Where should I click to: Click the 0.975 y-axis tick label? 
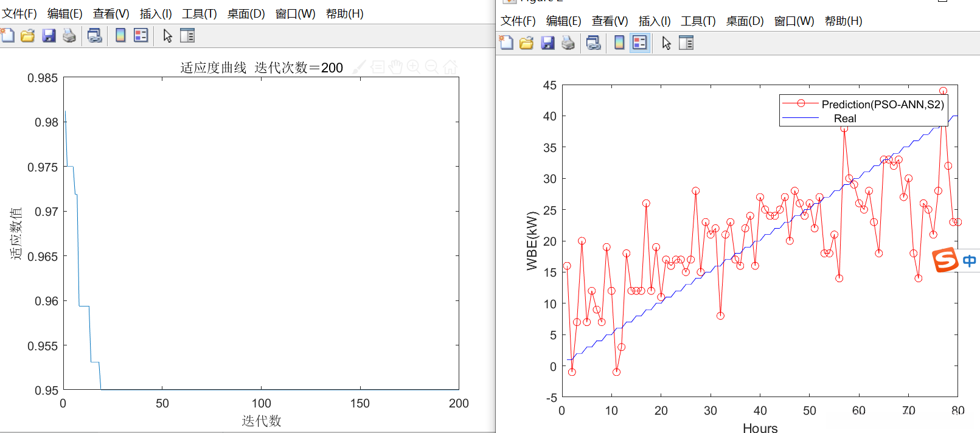coord(43,167)
